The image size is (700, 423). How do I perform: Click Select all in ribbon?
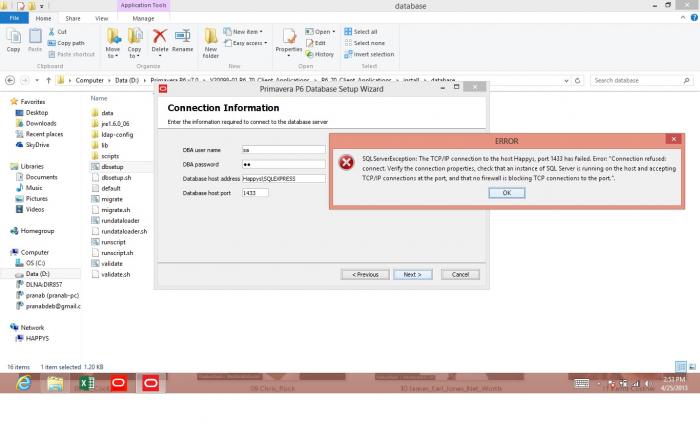point(361,32)
